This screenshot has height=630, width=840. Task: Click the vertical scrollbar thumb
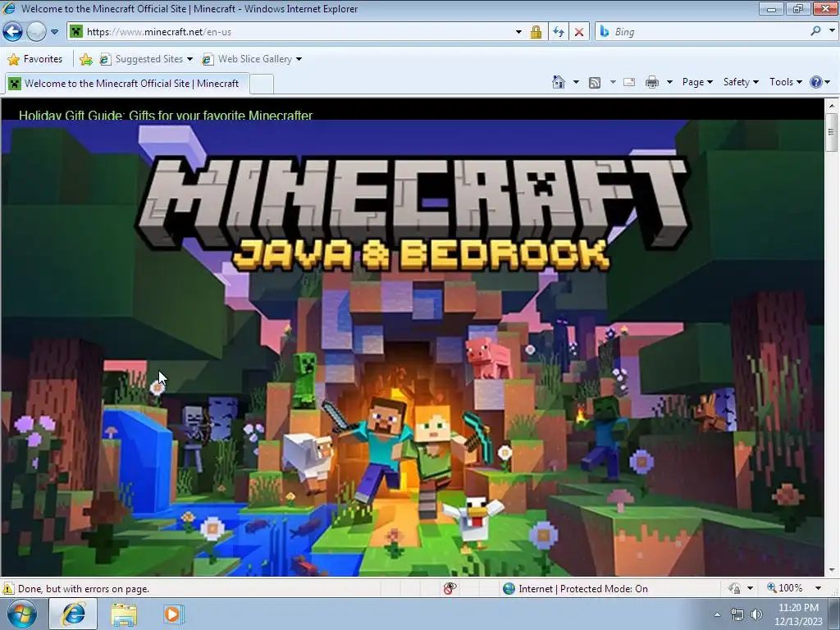pyautogui.click(x=832, y=132)
